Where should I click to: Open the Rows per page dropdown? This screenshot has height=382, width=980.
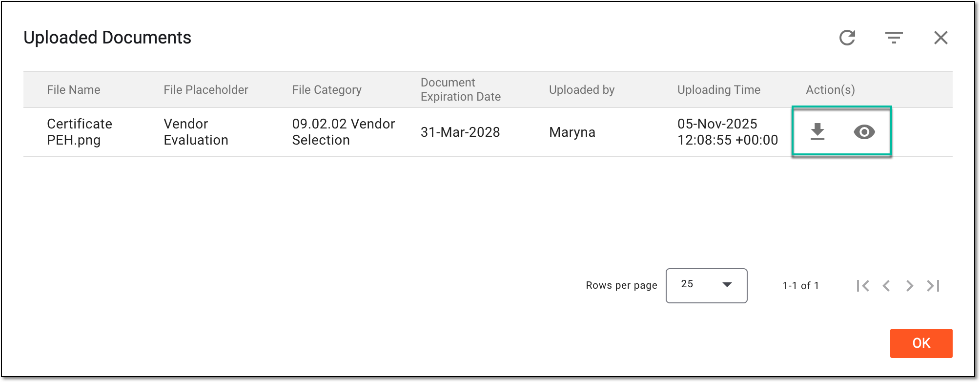pos(706,286)
